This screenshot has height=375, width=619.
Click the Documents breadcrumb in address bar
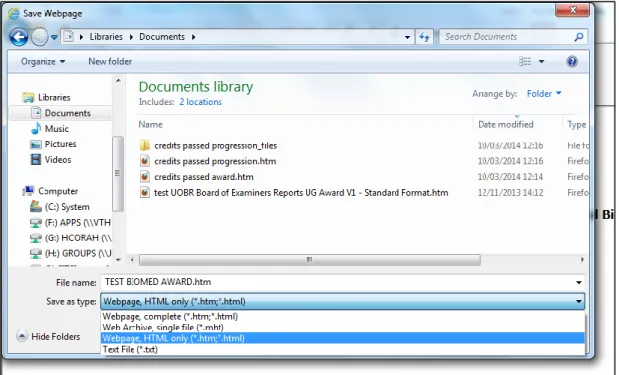(162, 37)
